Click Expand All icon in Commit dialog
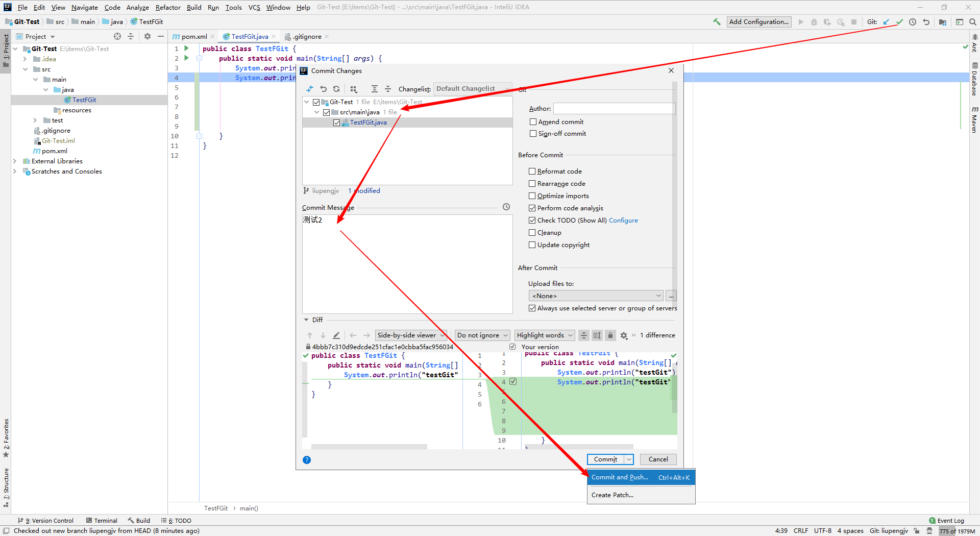 [x=374, y=89]
